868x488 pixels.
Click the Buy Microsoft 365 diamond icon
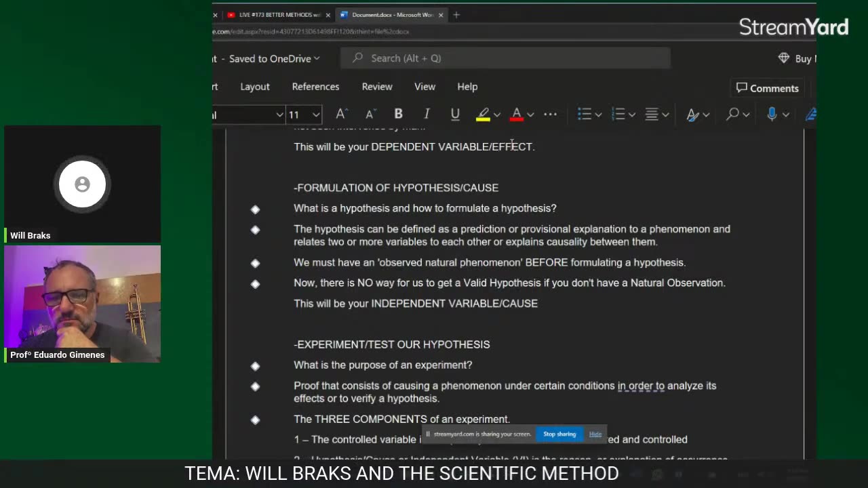click(783, 58)
